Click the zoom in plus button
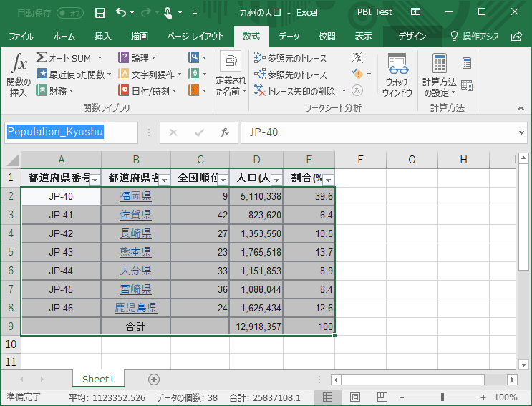Image resolution: width=532 pixels, height=406 pixels. 483,397
